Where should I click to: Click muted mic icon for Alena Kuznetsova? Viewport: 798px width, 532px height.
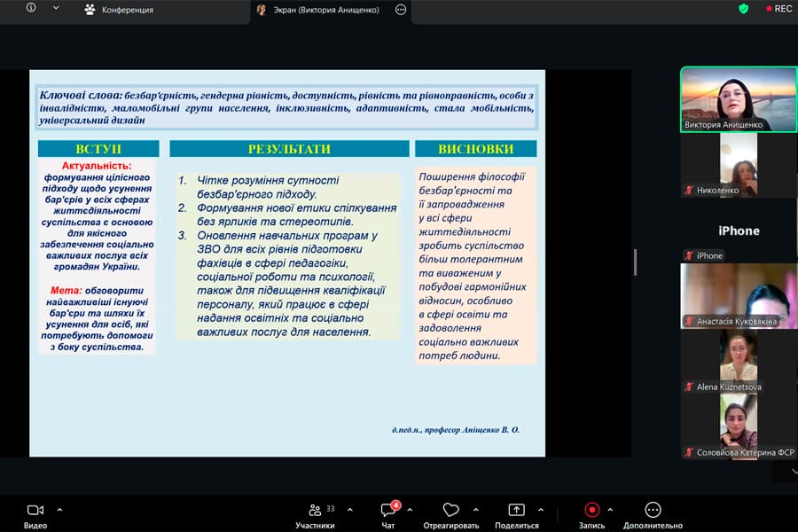(689, 387)
